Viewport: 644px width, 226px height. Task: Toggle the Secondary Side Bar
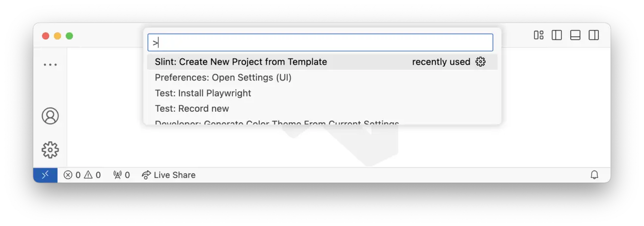tap(593, 35)
